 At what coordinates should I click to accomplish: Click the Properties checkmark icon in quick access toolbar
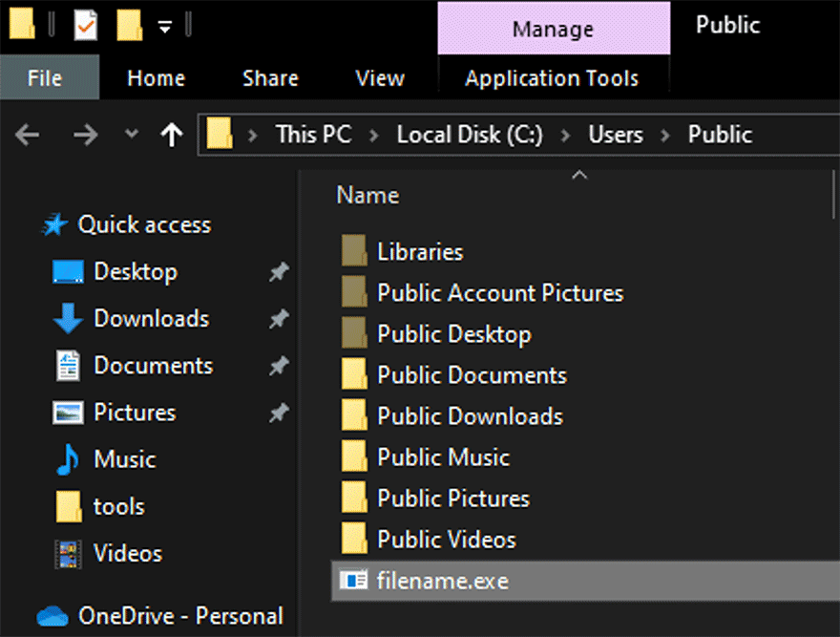click(86, 24)
